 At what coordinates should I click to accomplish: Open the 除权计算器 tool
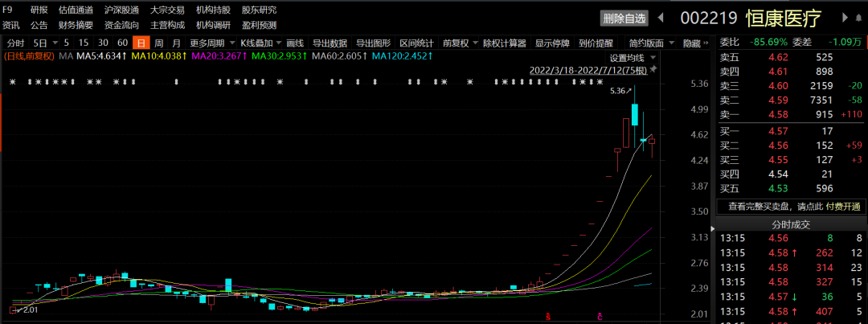[504, 43]
